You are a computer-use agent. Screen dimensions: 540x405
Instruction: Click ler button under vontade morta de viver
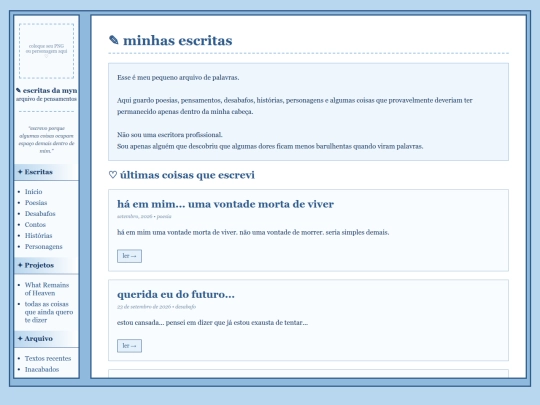(x=129, y=256)
